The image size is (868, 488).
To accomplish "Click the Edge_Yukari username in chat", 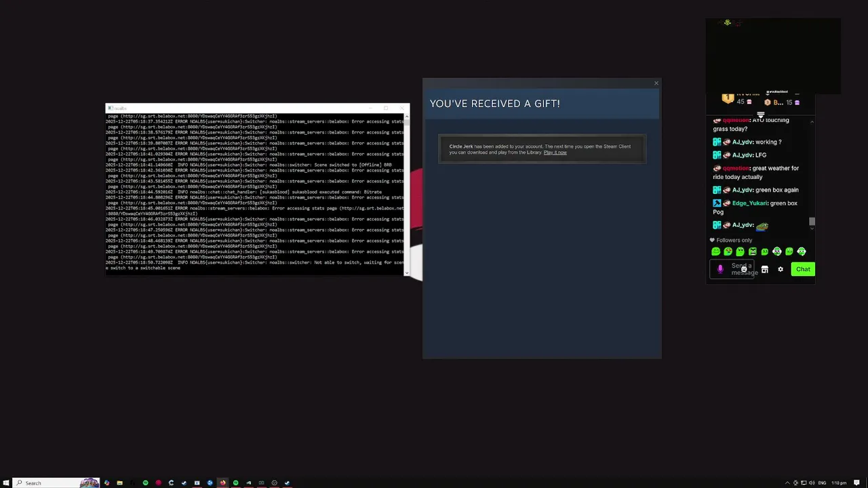I will [x=749, y=203].
